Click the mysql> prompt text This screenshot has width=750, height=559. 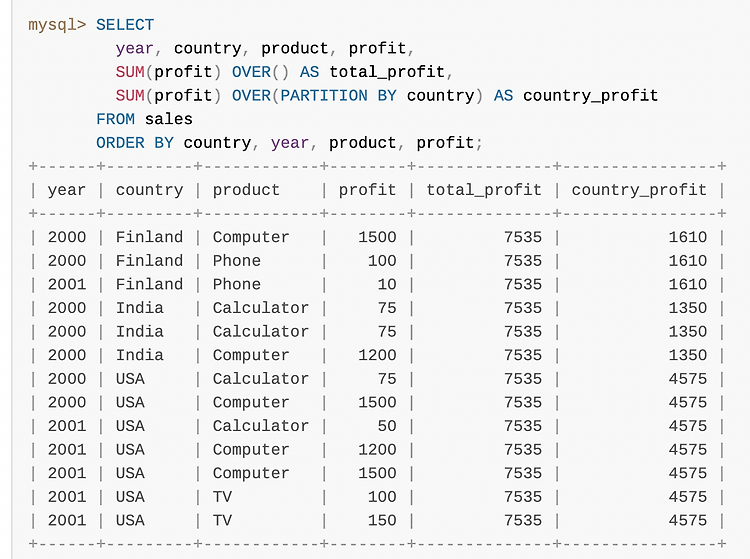(x=57, y=25)
